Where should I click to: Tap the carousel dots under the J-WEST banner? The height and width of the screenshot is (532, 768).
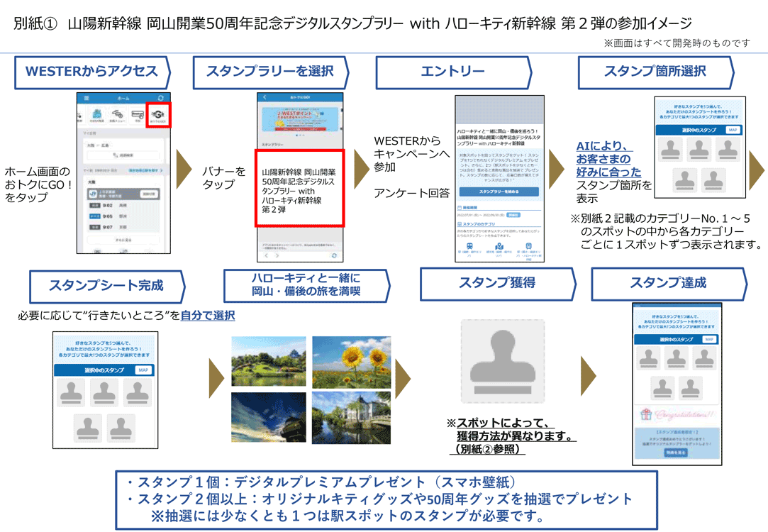coord(300,135)
